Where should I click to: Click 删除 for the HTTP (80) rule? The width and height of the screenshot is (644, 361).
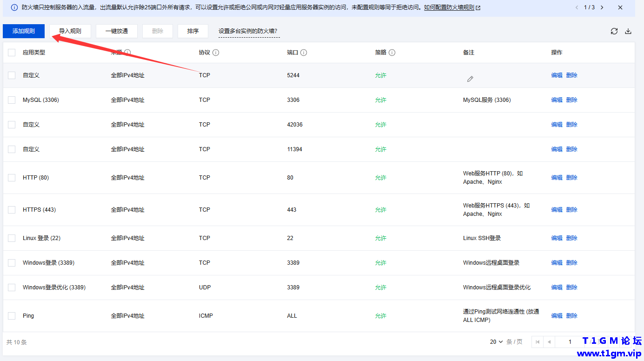point(571,178)
